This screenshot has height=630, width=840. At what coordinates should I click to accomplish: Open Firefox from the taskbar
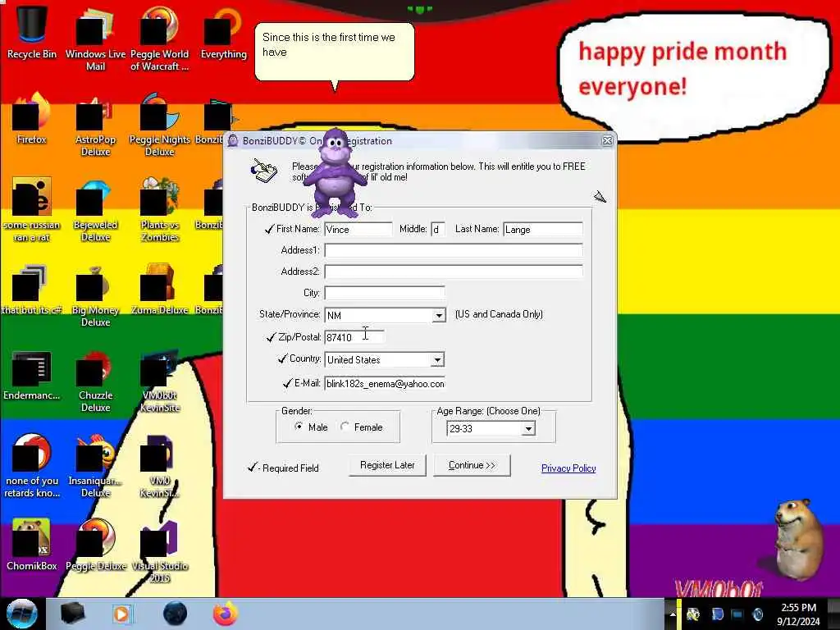[226, 614]
